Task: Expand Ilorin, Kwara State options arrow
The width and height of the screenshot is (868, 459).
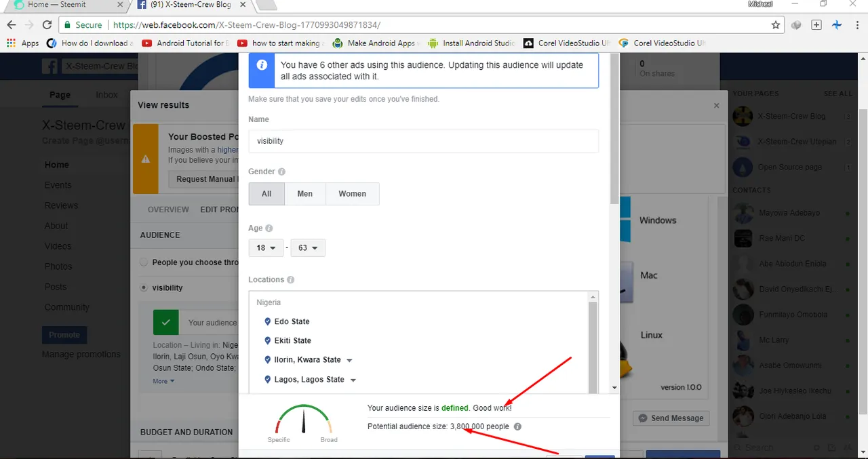Action: pos(349,361)
